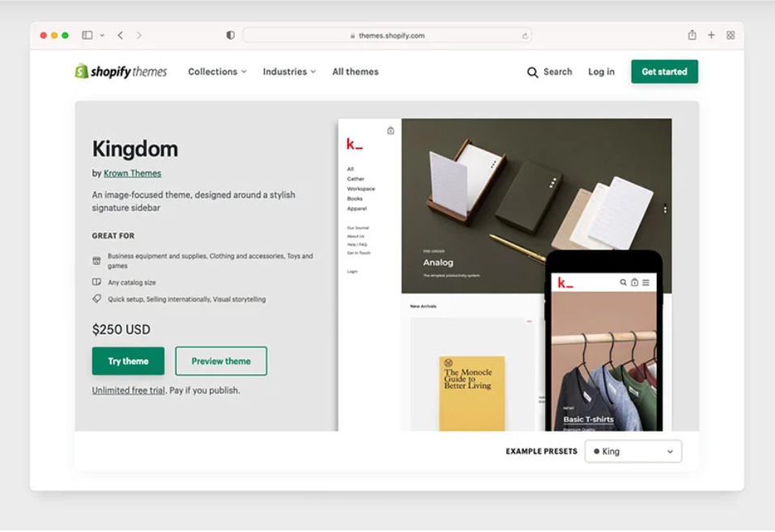Click the Monocle Guide book thumbnail
775x532 pixels.
(x=471, y=393)
